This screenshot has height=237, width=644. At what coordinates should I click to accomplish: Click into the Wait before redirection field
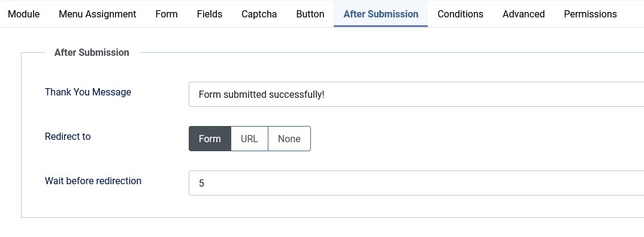[416, 183]
